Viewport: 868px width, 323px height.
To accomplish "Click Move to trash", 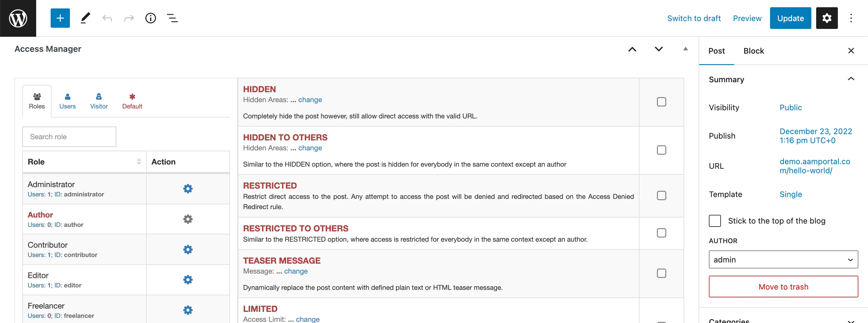I will point(783,287).
